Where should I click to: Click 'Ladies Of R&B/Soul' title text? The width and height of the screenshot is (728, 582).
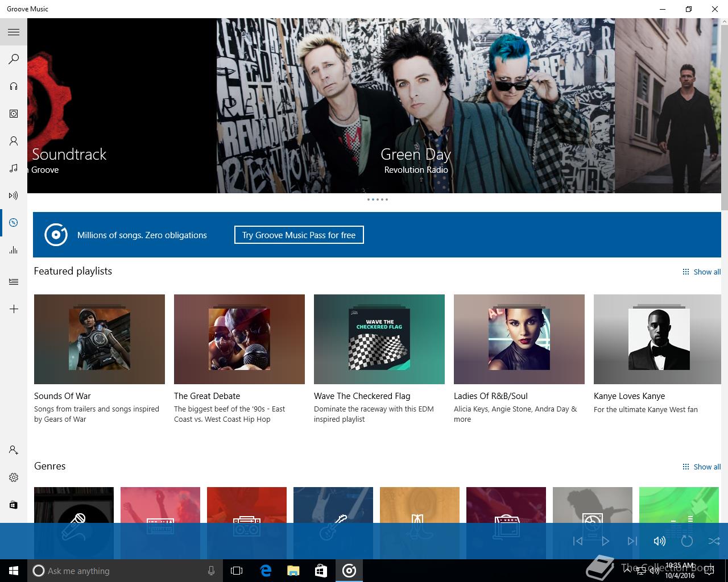click(491, 396)
